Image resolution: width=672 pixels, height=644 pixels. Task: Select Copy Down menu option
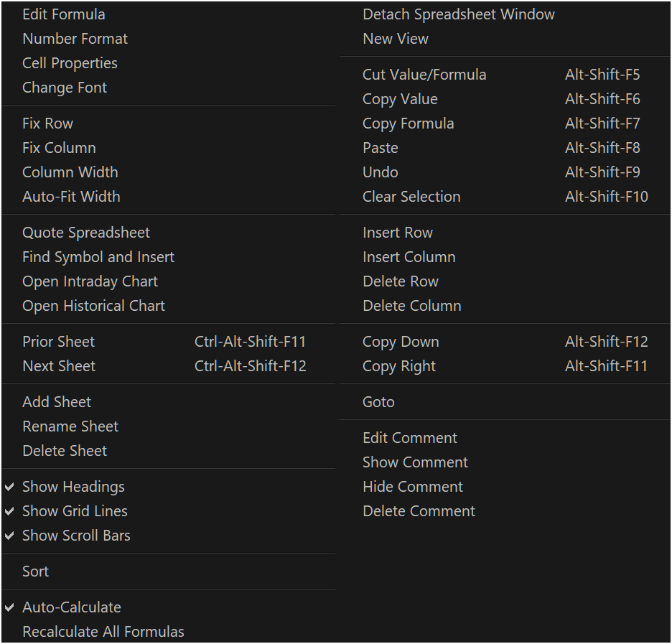pyautogui.click(x=401, y=342)
